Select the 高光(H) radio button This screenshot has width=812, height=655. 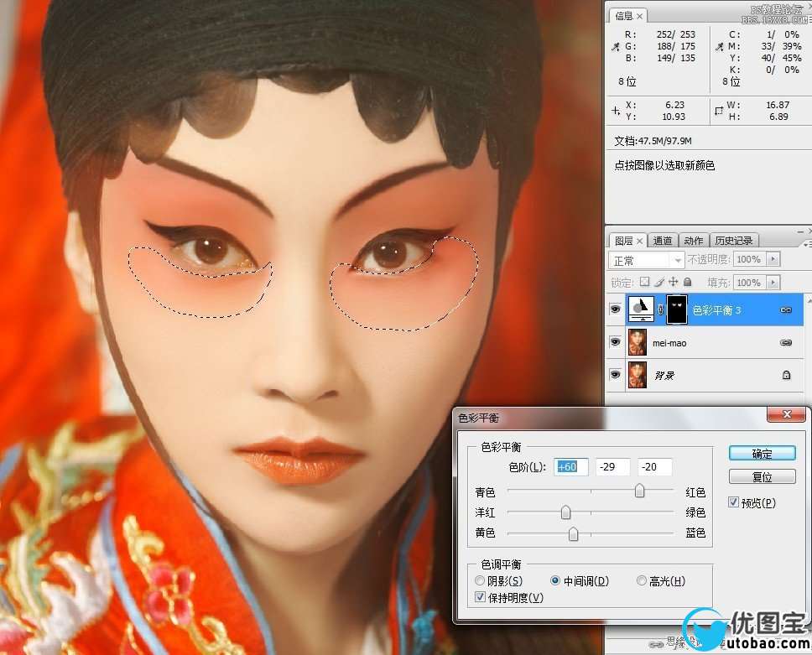[x=641, y=580]
